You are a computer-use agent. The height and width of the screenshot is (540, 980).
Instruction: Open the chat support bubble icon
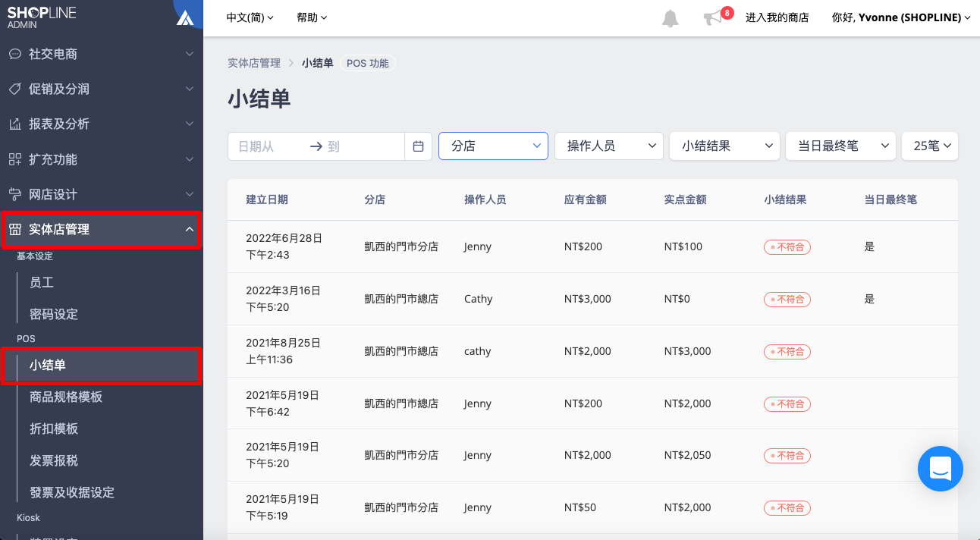tap(940, 468)
